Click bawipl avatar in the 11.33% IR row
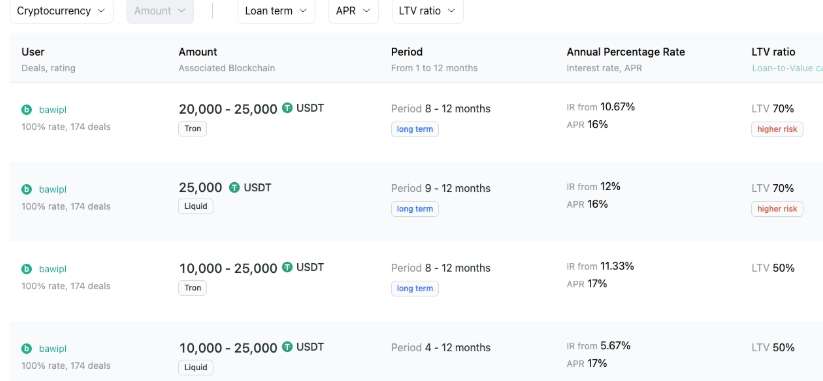The height and width of the screenshot is (381, 823). pos(26,269)
